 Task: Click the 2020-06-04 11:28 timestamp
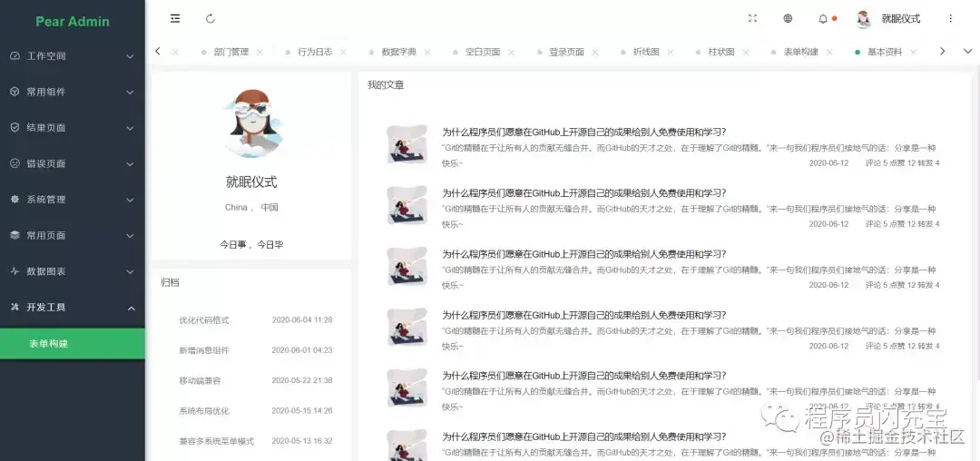[x=302, y=319]
